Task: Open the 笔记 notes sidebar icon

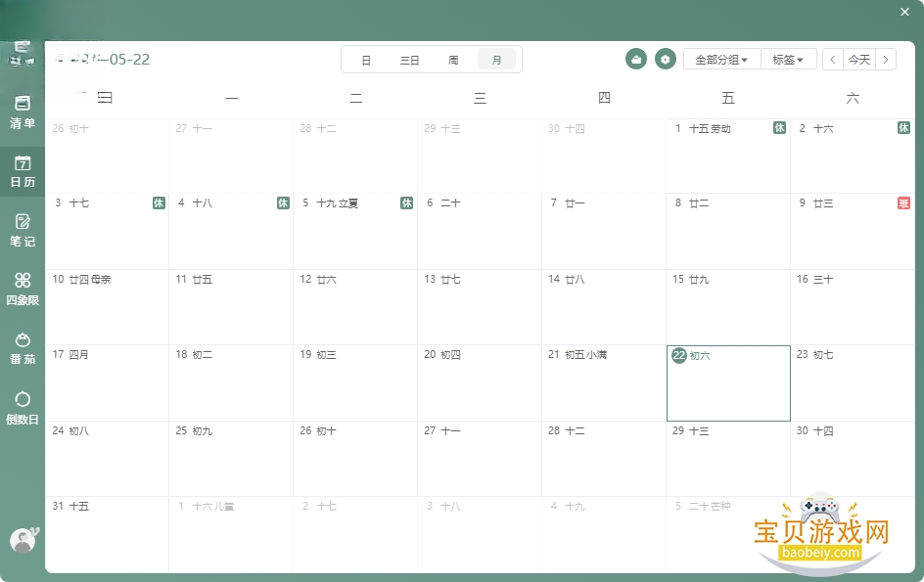Action: click(x=23, y=230)
